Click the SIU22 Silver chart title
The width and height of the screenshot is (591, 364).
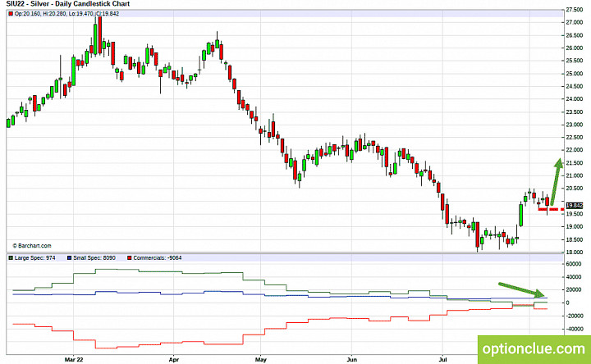coord(68,4)
